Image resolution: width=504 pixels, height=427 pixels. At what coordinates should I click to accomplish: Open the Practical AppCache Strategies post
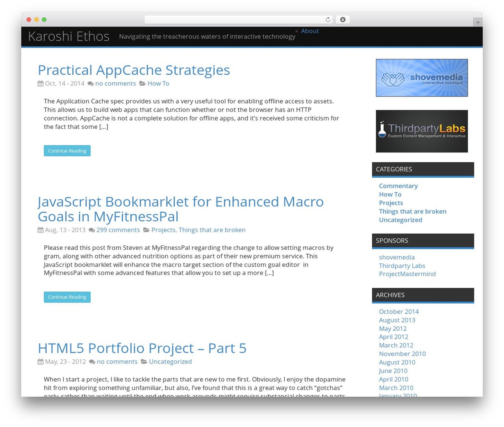(x=133, y=70)
